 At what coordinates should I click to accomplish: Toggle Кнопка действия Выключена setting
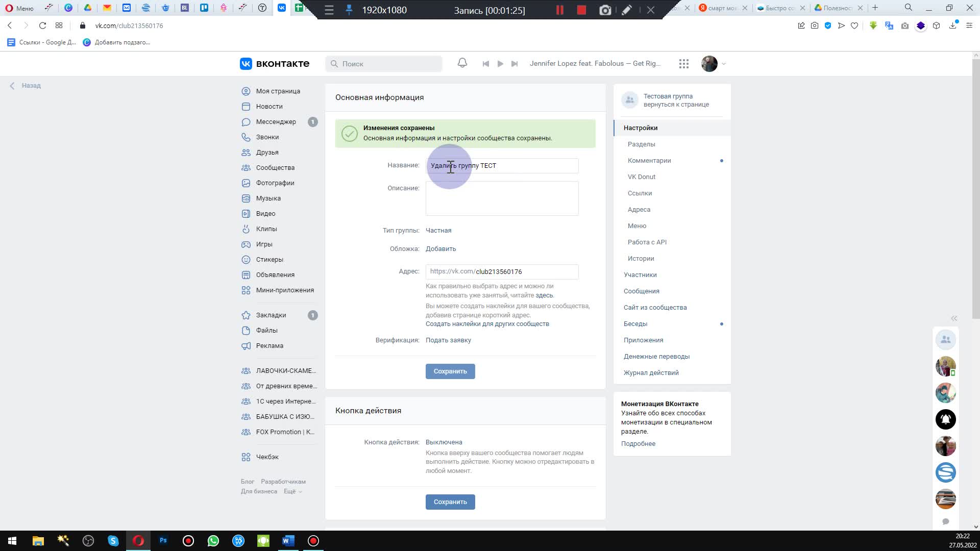(x=444, y=442)
